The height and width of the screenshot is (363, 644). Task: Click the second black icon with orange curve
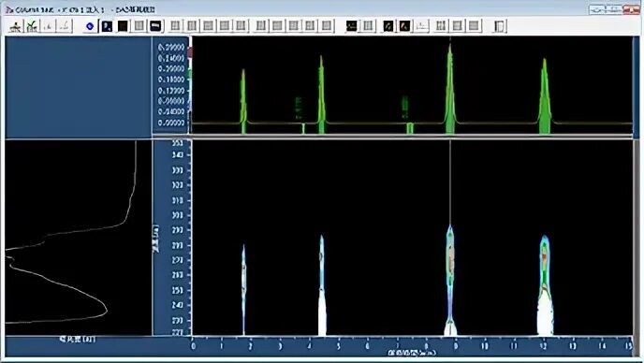tap(404, 26)
